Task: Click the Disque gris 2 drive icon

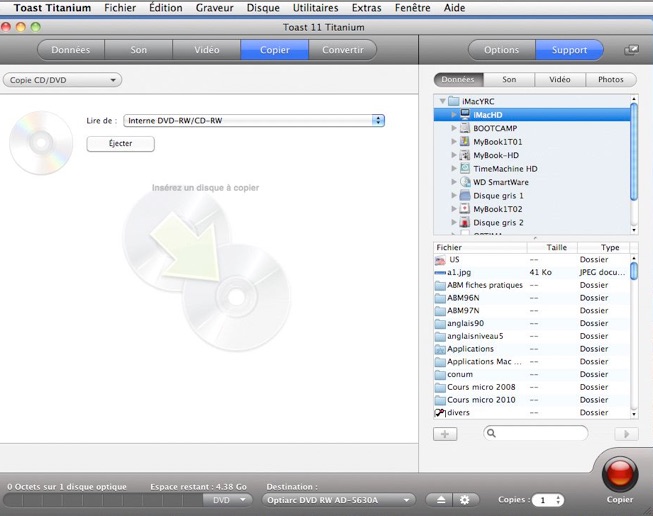Action: (x=465, y=222)
